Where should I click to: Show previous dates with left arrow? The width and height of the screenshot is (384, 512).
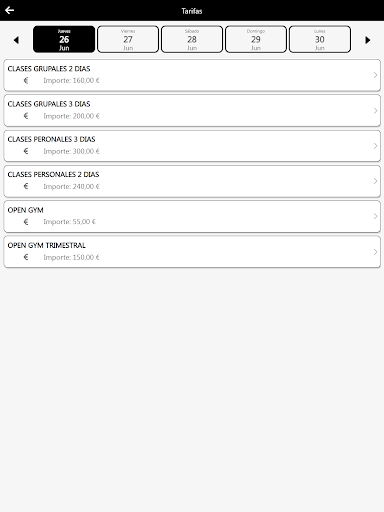(x=16, y=40)
